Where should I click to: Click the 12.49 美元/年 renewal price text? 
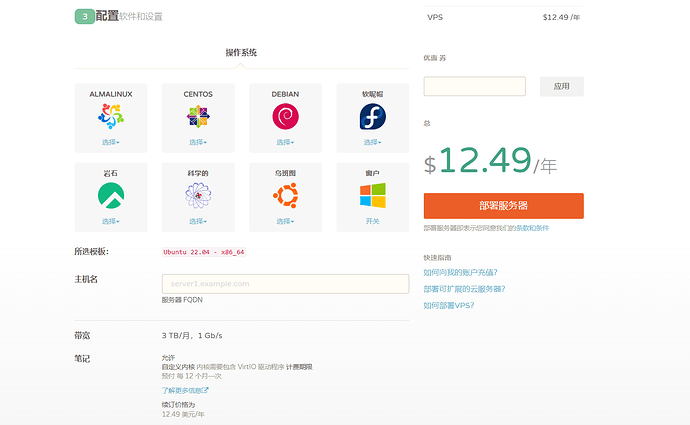[183, 414]
